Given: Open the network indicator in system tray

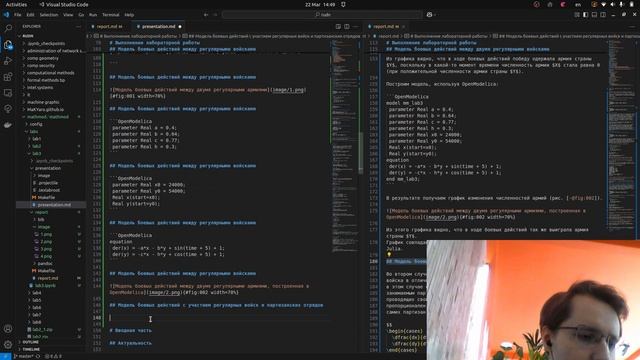Looking at the screenshot, I should tap(603, 4).
